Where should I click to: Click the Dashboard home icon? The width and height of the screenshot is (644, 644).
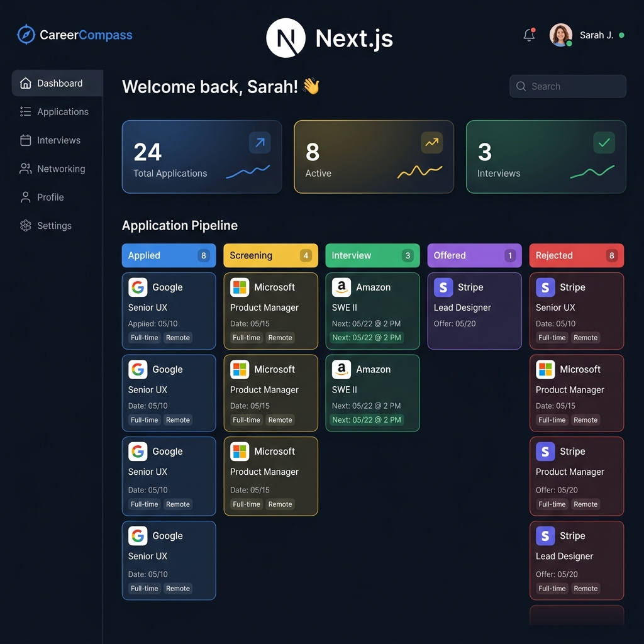click(x=25, y=83)
